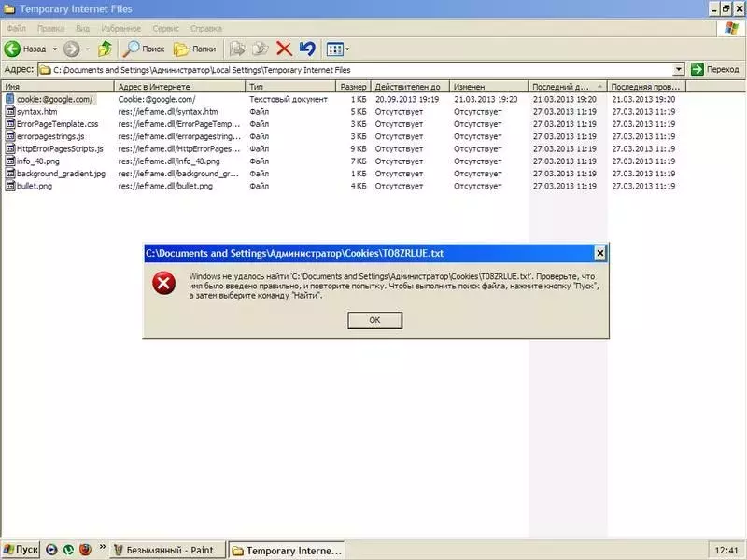Go up one folder level icon
Image resolution: width=747 pixels, height=560 pixels.
[105, 49]
